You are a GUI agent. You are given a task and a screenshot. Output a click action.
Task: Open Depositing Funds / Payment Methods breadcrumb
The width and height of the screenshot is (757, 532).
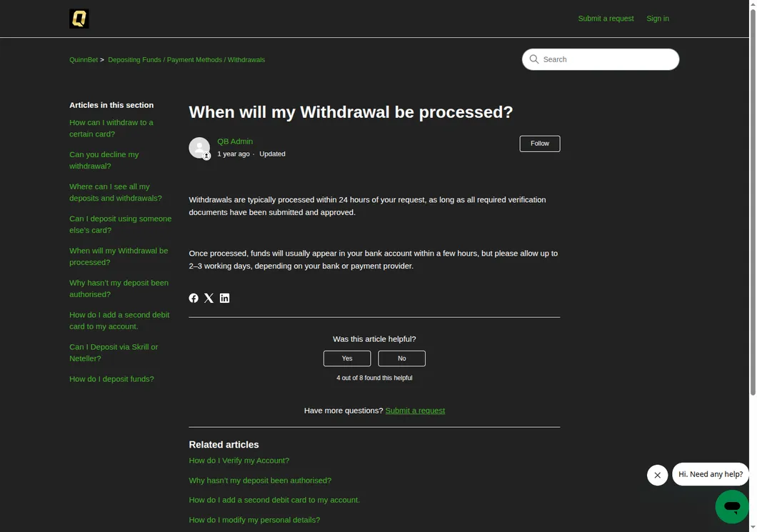tap(186, 60)
